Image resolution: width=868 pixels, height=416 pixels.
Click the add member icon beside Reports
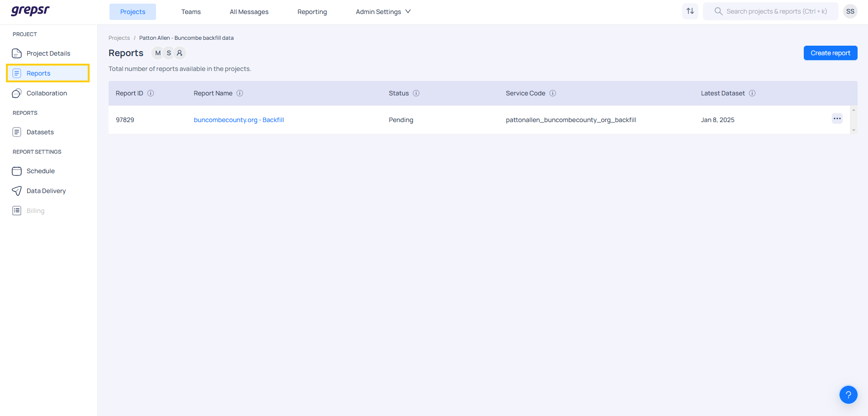coord(180,53)
